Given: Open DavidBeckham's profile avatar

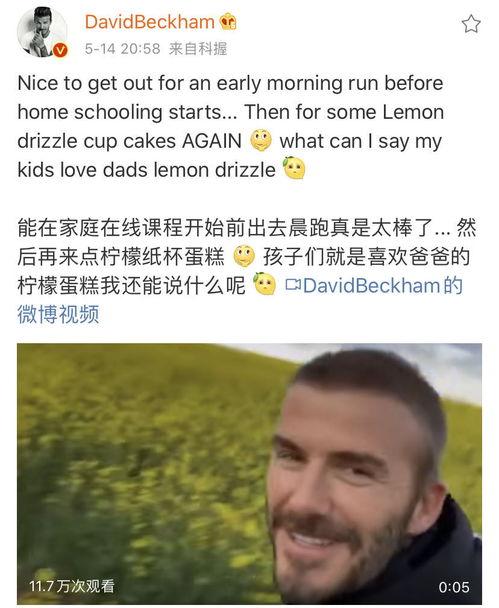Looking at the screenshot, I should tap(42, 33).
